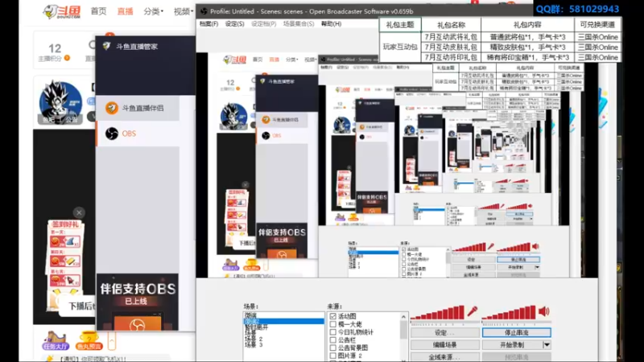This screenshot has width=644, height=362.
Task: Mute desktop audio via the red speaker icon
Action: [x=544, y=311]
